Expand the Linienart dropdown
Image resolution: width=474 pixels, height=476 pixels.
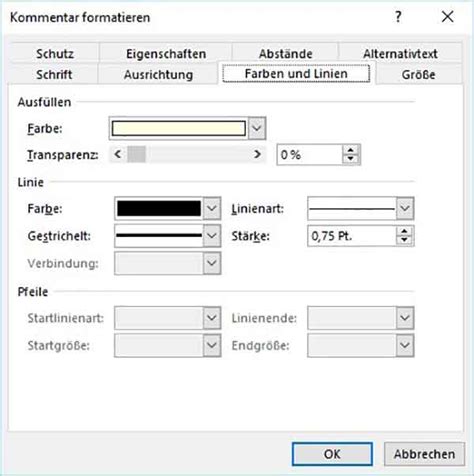click(x=405, y=208)
